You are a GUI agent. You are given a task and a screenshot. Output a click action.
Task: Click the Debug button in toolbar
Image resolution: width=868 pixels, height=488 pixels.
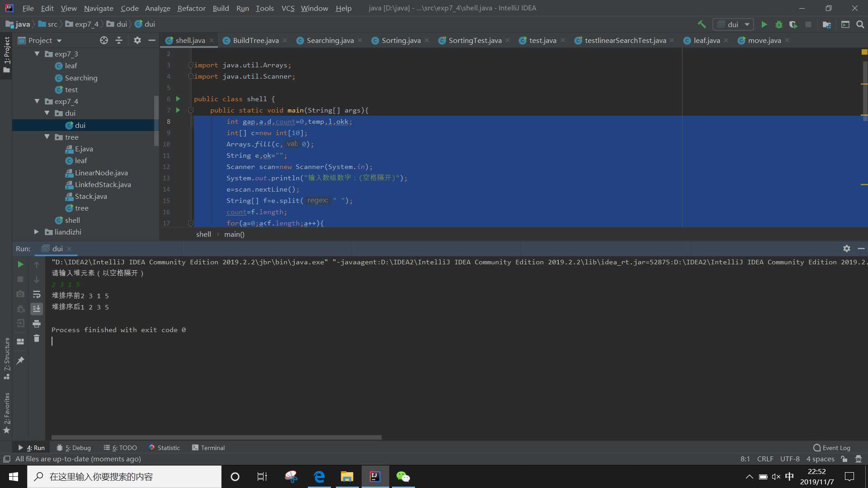click(779, 24)
